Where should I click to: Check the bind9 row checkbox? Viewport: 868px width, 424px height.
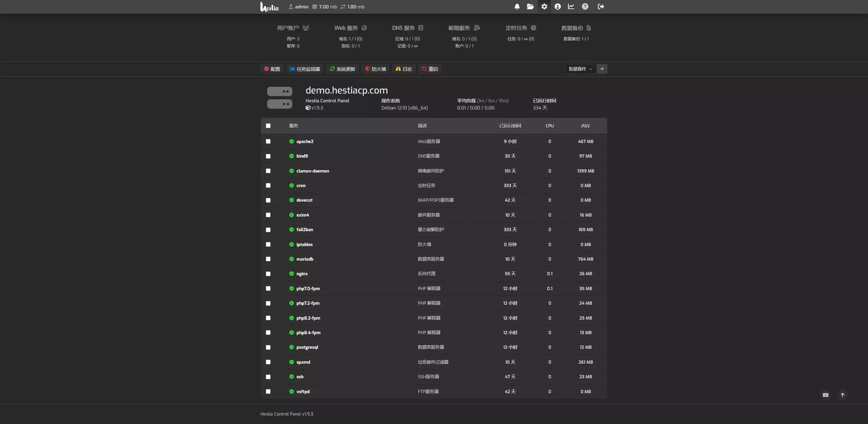(268, 156)
